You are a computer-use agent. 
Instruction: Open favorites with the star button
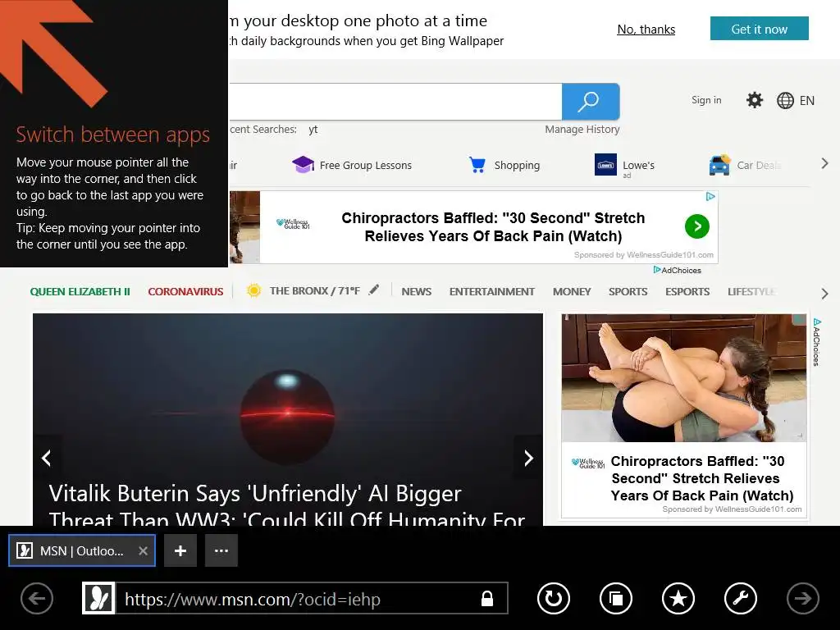pyautogui.click(x=678, y=598)
